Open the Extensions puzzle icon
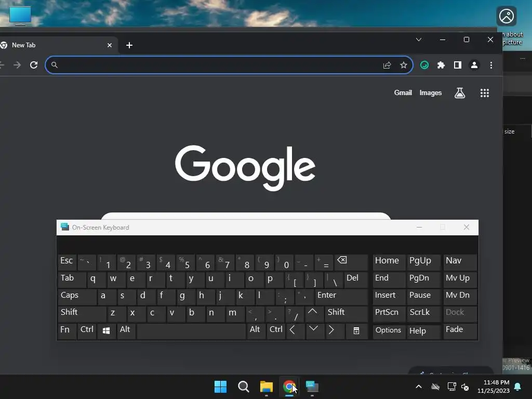 click(x=441, y=65)
